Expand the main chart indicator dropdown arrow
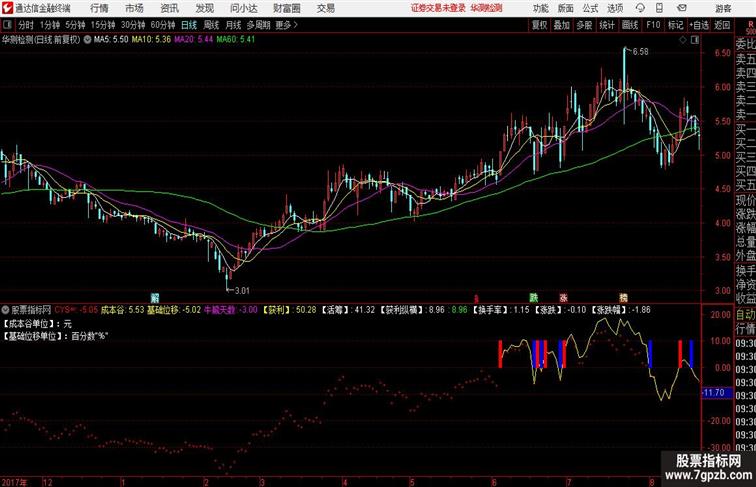This screenshot has width=756, height=487. (x=87, y=40)
